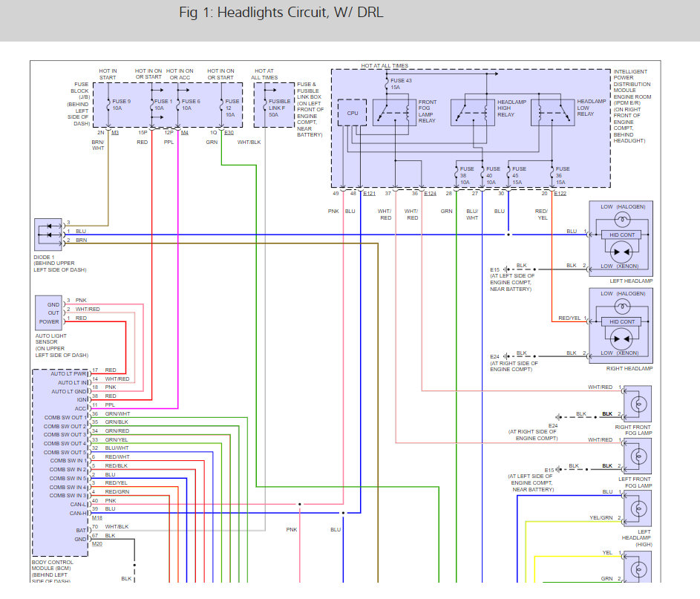This screenshot has height=599, width=700.
Task: Click connector label E30 near fuse block
Action: coord(229,133)
